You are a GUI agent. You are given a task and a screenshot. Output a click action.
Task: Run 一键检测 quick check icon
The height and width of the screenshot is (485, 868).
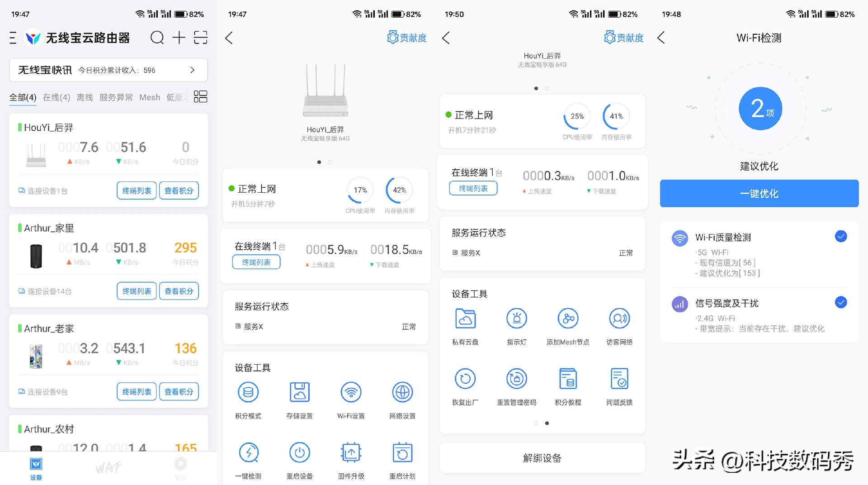[x=248, y=452]
